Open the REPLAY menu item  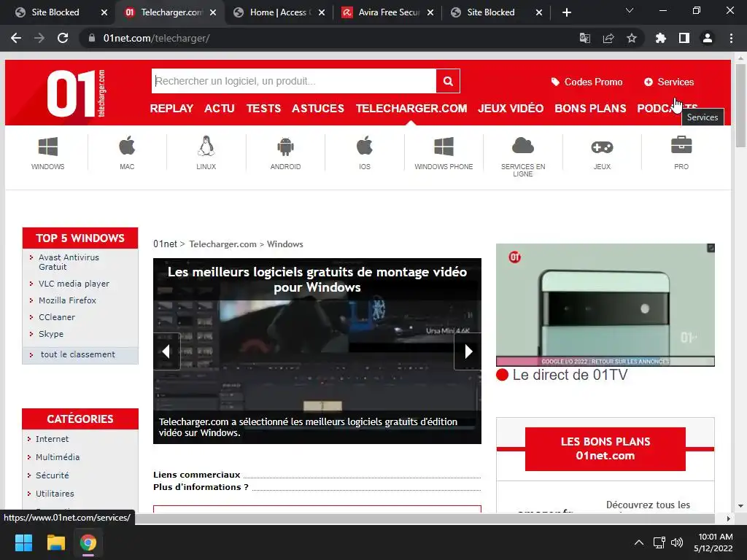pos(171,109)
